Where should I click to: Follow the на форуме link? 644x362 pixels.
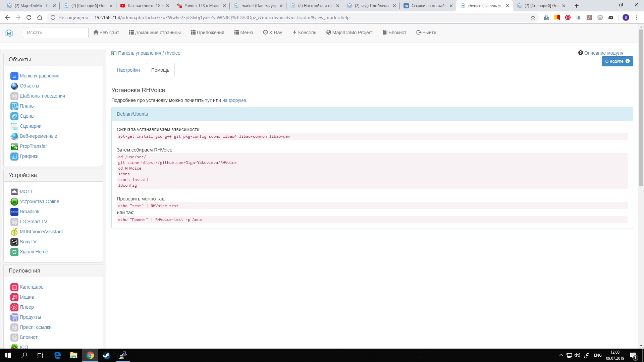[234, 100]
